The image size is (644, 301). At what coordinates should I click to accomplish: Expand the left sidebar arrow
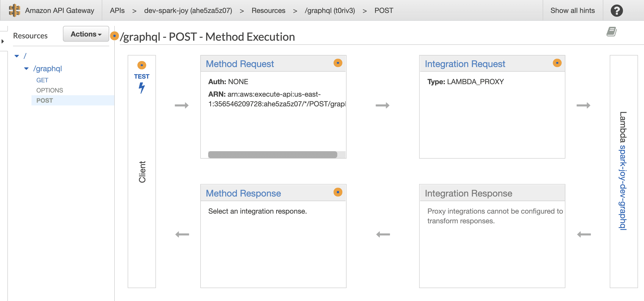click(x=3, y=41)
